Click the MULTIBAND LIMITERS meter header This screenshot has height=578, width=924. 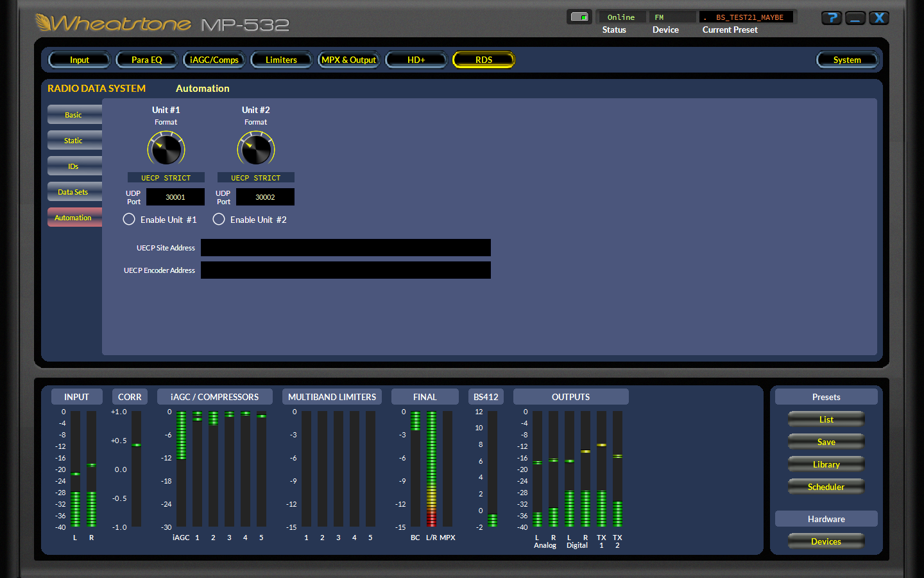click(x=332, y=397)
